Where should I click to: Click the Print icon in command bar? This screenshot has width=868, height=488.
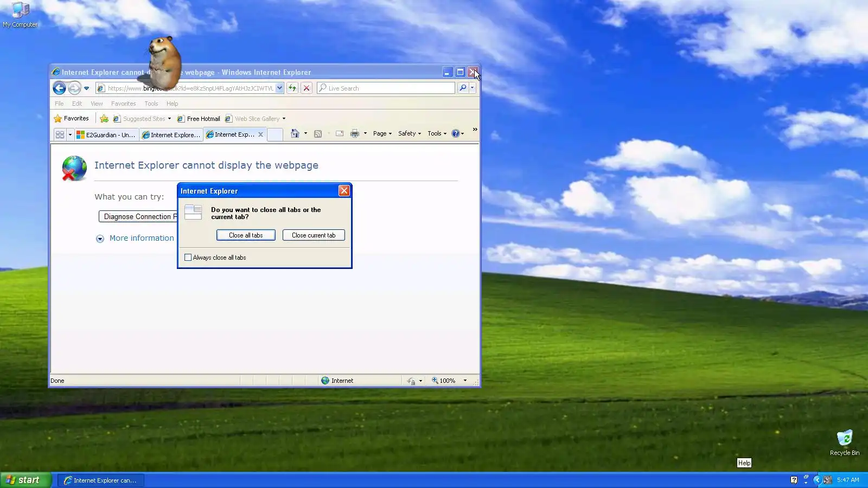click(x=355, y=133)
